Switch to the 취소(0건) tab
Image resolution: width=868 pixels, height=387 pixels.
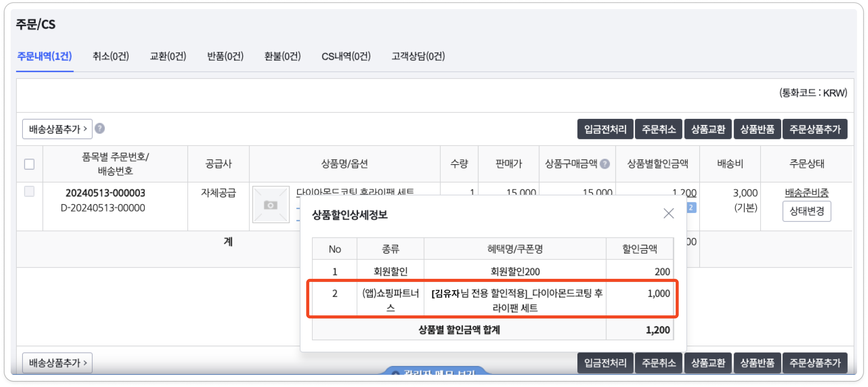pyautogui.click(x=111, y=56)
